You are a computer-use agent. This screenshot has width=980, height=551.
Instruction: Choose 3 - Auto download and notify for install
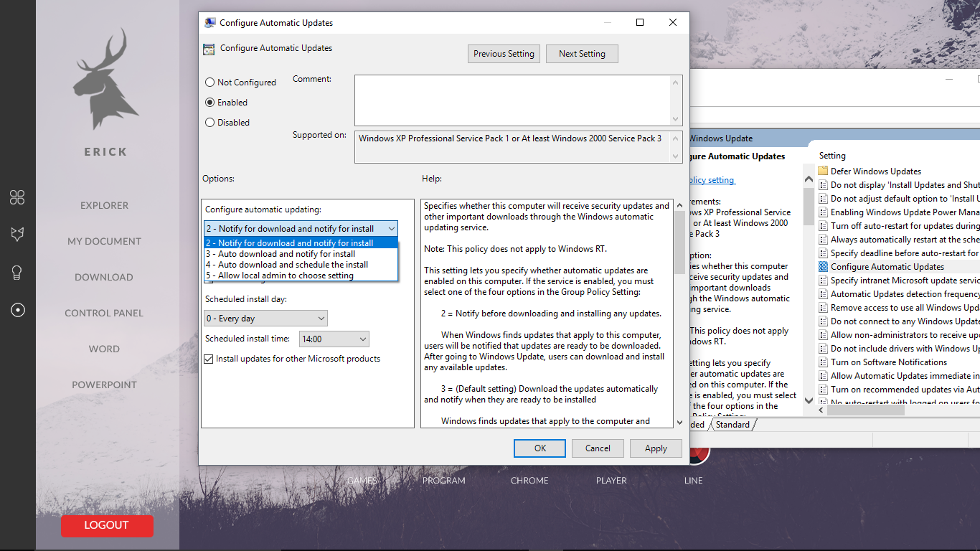coord(301,254)
